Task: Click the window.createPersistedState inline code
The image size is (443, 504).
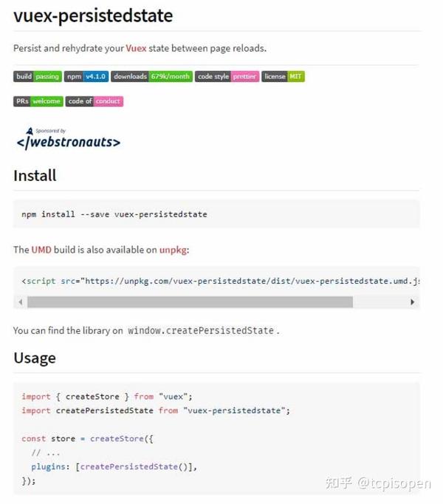Action: click(x=200, y=330)
